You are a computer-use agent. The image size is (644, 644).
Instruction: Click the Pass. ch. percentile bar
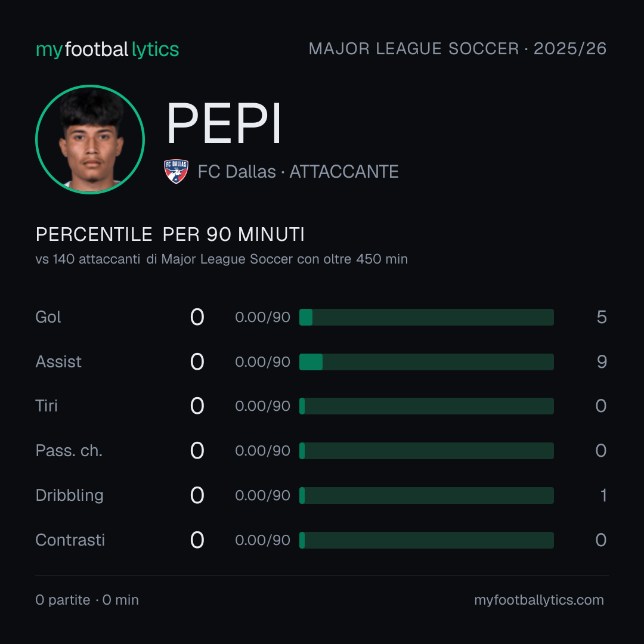pyautogui.click(x=426, y=451)
